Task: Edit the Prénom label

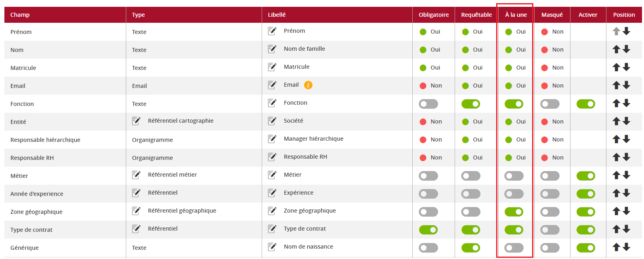Action: tap(272, 31)
